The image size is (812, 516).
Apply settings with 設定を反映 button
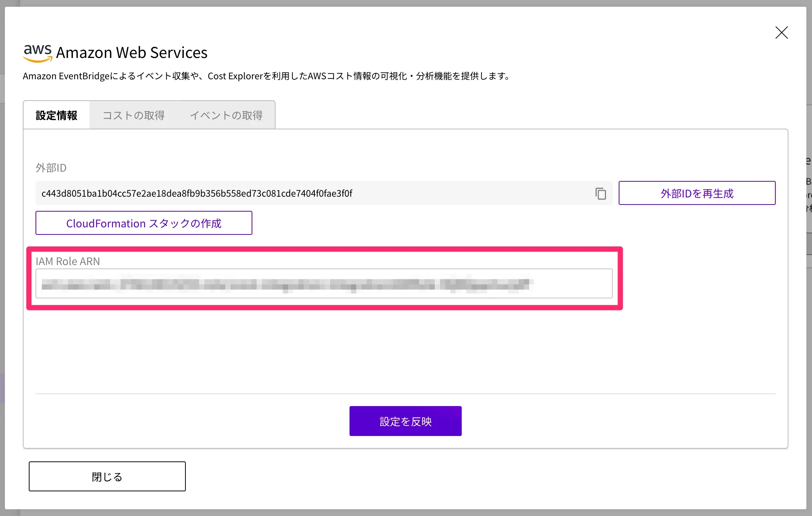[405, 421]
